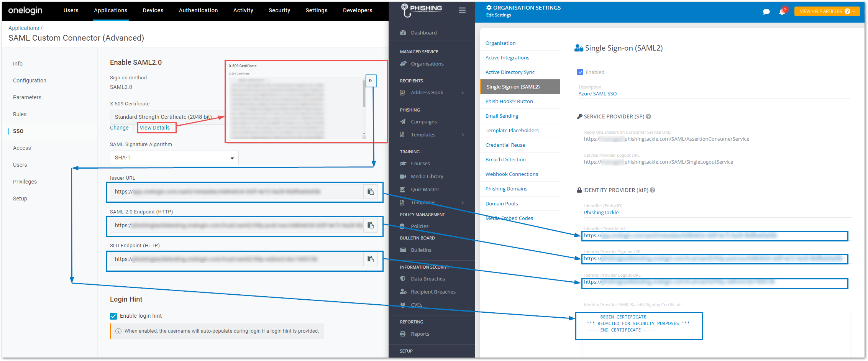Open Phishing Domains settings
The width and height of the screenshot is (868, 361).
506,189
